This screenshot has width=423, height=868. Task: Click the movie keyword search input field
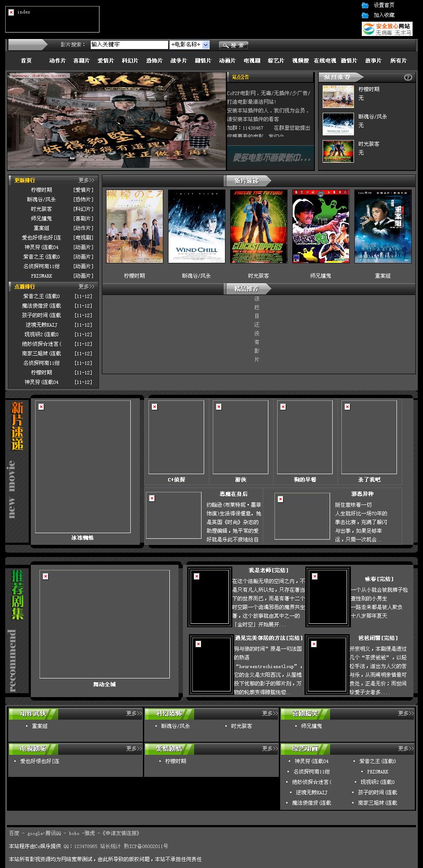point(129,45)
